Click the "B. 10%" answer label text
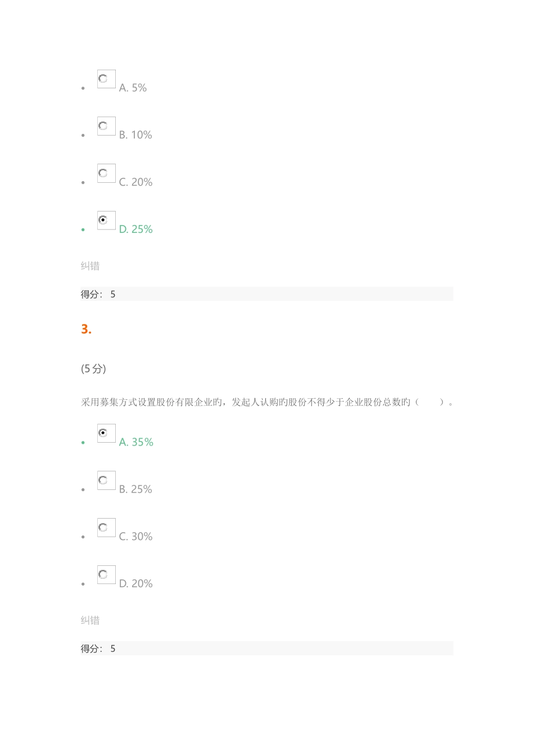534x756 pixels. [135, 135]
